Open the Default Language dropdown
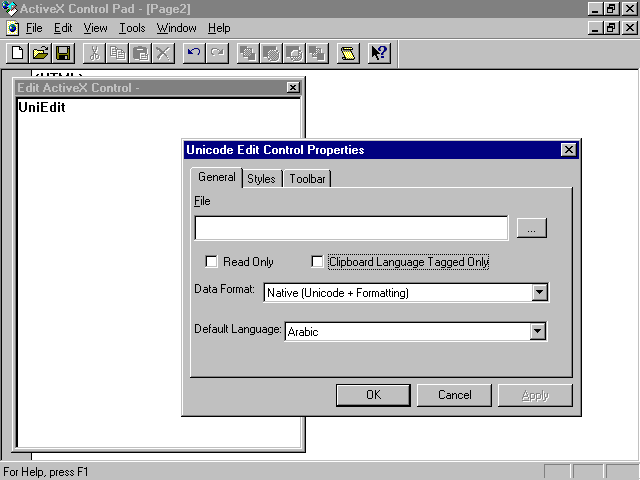The image size is (640, 480). tap(537, 331)
